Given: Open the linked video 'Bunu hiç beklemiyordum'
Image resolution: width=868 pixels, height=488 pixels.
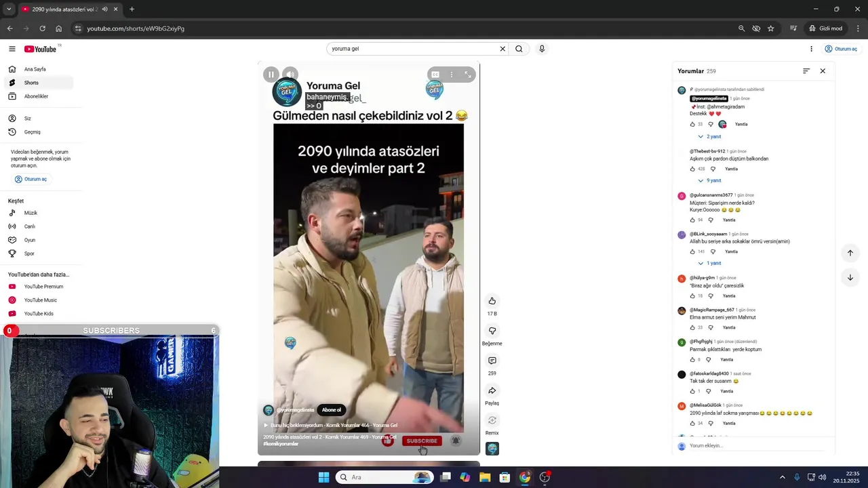Looking at the screenshot, I should (x=331, y=426).
